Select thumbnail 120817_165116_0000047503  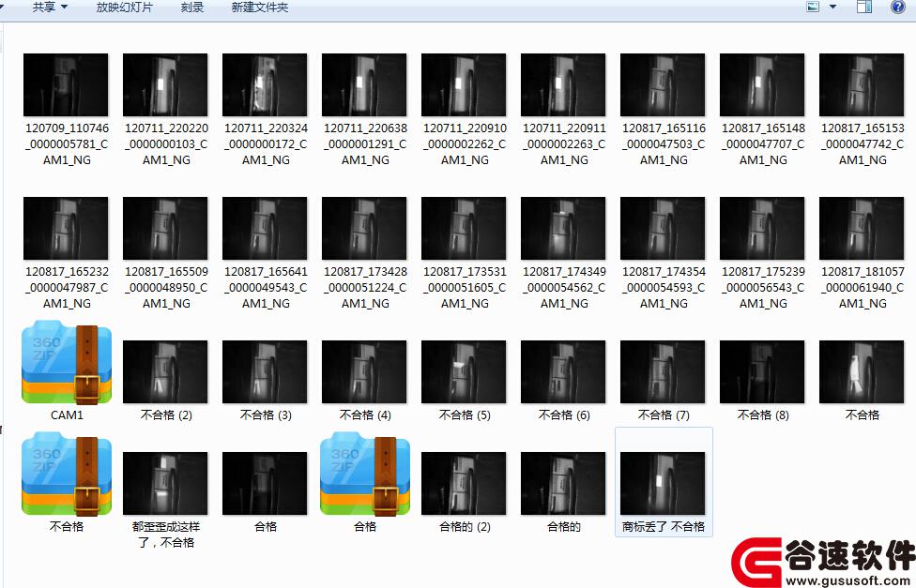click(x=663, y=84)
